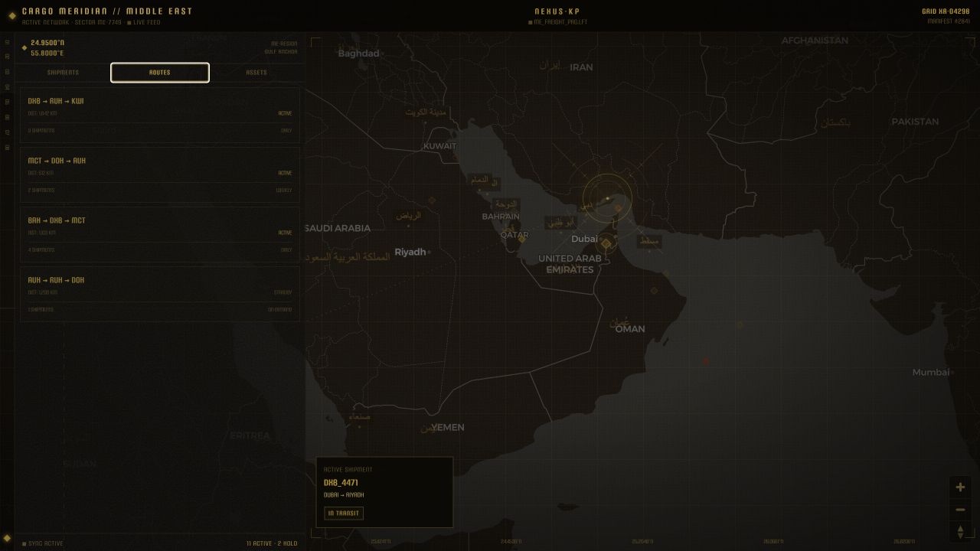Open the DXB → RUH → KWI route card
Screen dimensions: 980x551
(x=160, y=116)
